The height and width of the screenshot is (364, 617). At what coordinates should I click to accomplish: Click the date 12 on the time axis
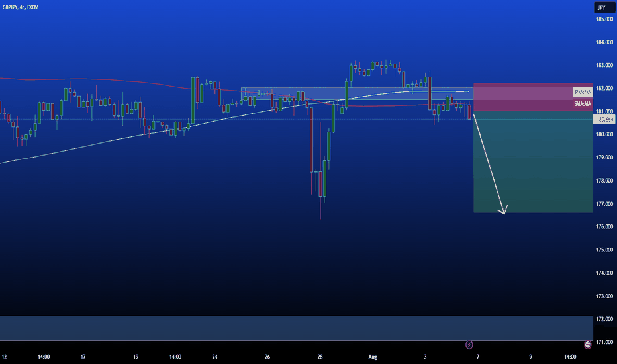[x=4, y=357]
